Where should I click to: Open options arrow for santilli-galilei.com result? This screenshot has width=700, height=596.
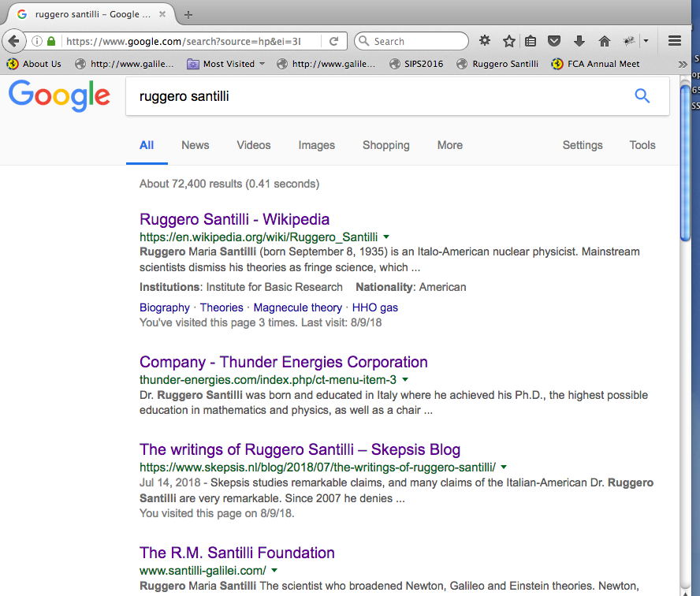[x=274, y=570]
